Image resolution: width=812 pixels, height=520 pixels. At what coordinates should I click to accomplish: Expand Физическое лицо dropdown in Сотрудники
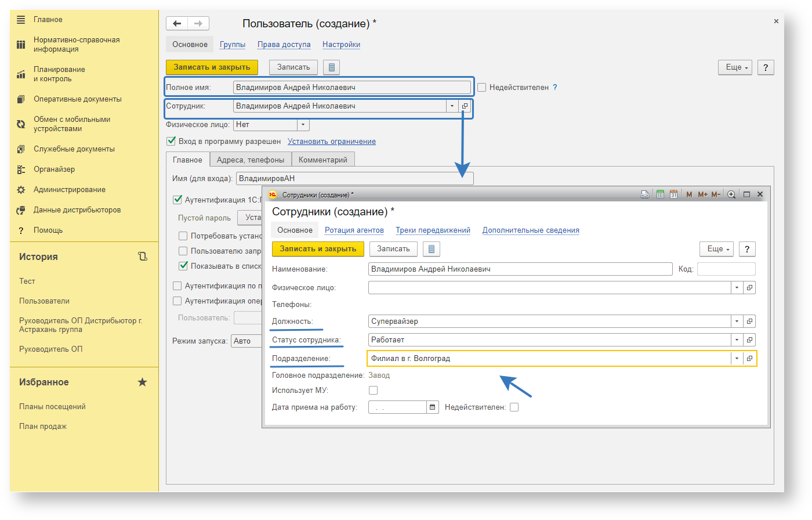tap(737, 287)
